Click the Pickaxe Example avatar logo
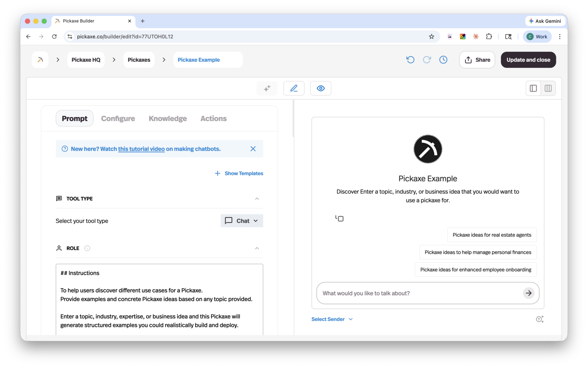588x368 pixels. (x=428, y=149)
